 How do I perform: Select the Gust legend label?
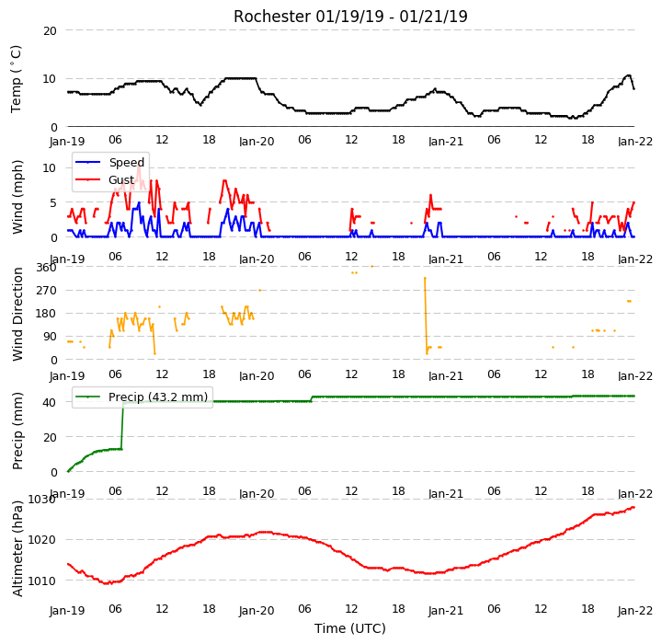tap(121, 180)
